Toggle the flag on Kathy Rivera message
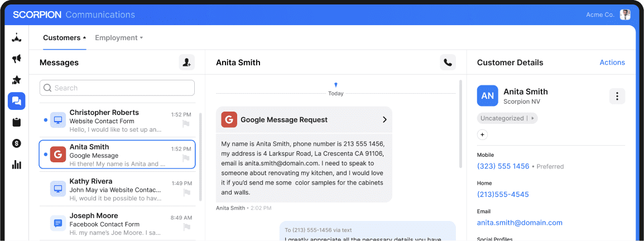Viewport: 644px width, 241px height. point(186,192)
